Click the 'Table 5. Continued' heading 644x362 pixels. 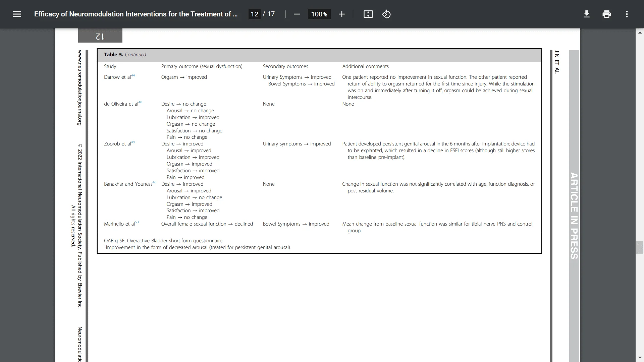click(x=125, y=55)
